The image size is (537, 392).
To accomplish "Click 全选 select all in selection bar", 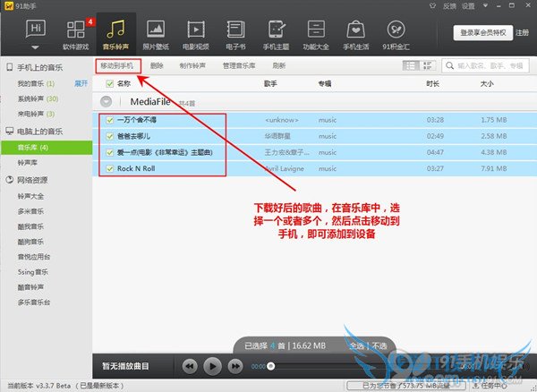I will 356,345.
